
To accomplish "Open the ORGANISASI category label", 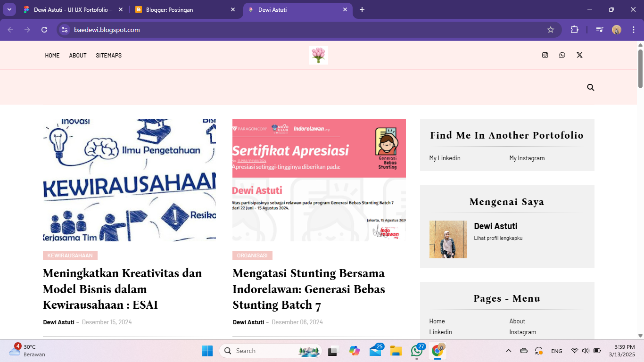I will pyautogui.click(x=252, y=255).
